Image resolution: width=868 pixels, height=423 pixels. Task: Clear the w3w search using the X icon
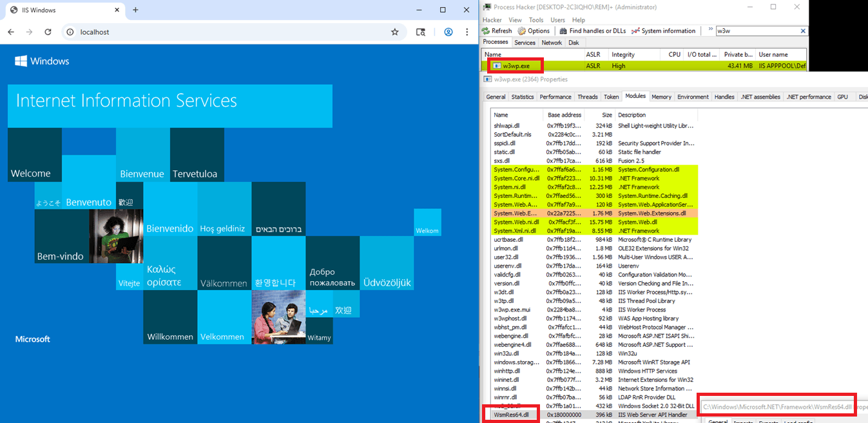[802, 30]
